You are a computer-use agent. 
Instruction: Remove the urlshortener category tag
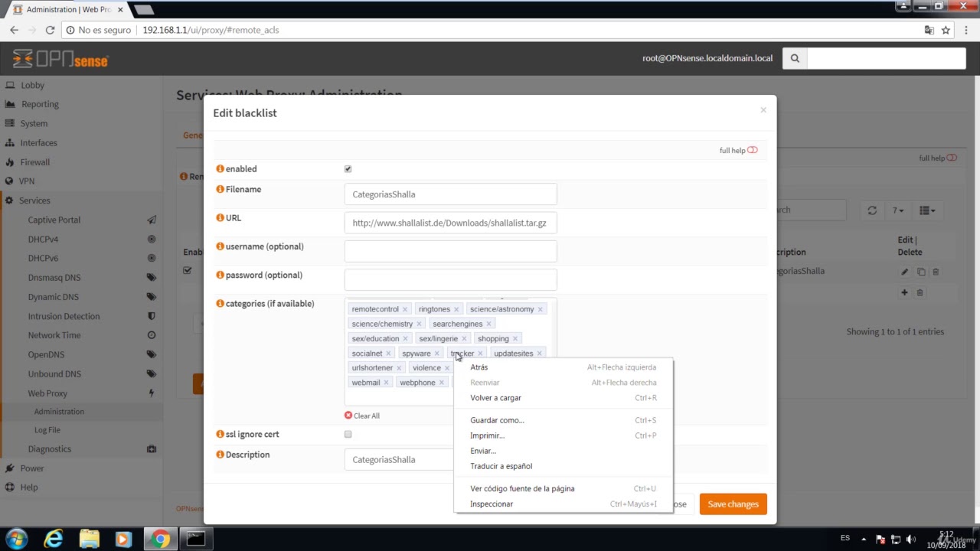[399, 368]
